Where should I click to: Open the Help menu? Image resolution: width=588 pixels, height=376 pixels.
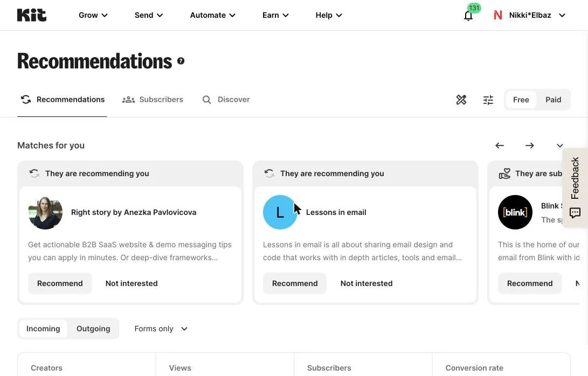click(x=329, y=16)
